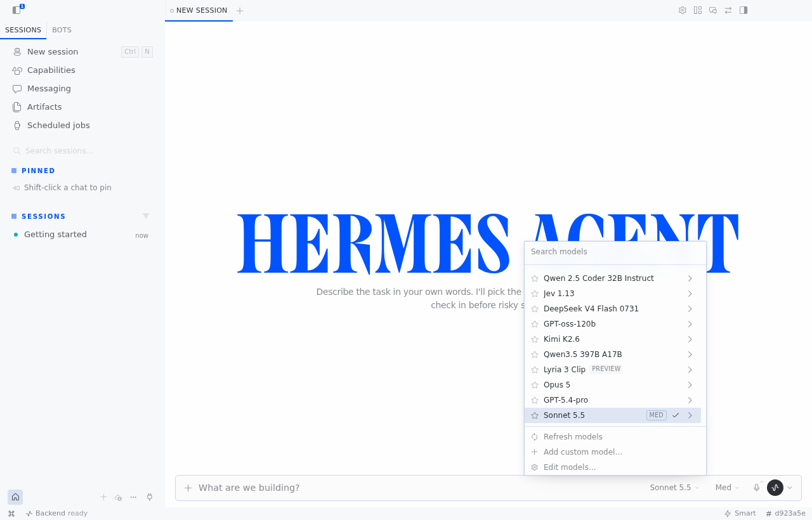The image size is (812, 520).
Task: Click the swap arrows icon in the top bar
Action: point(728,10)
